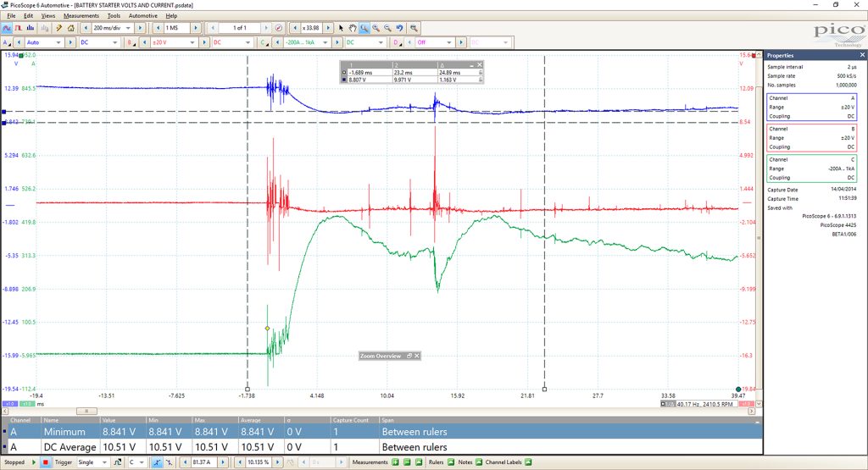Image resolution: width=868 pixels, height=470 pixels.
Task: Click the red stop capture button
Action: click(46, 462)
